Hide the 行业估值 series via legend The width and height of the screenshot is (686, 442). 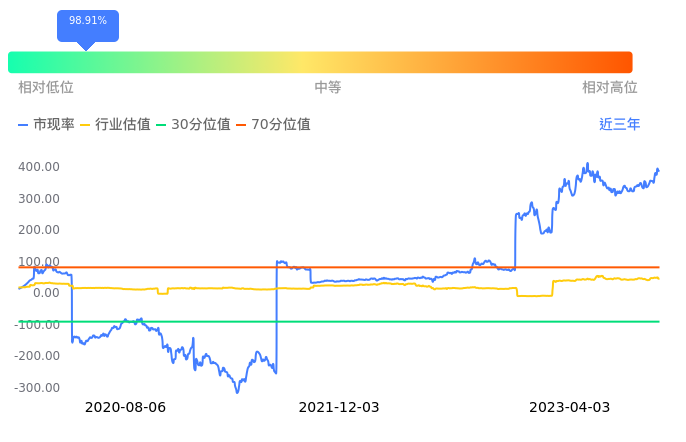tap(115, 125)
